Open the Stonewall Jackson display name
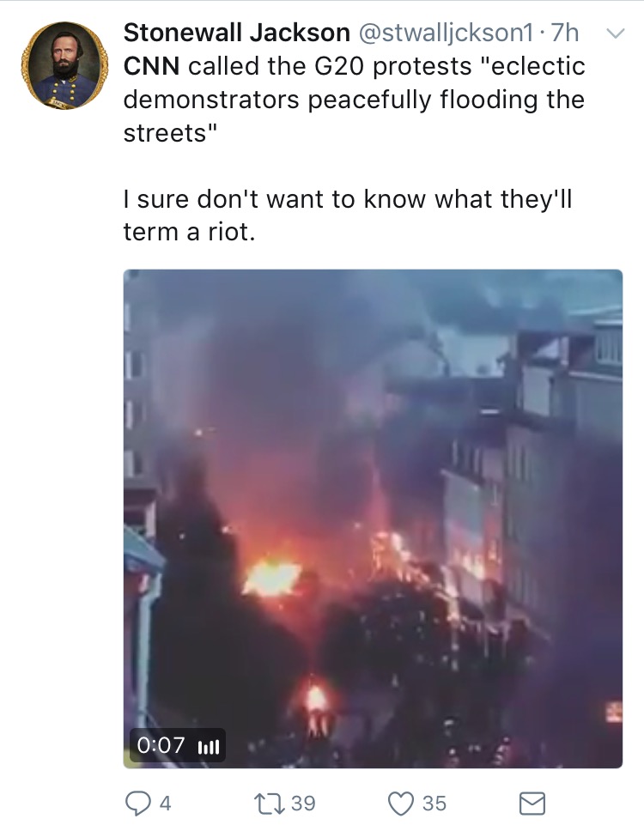Image resolution: width=644 pixels, height=831 pixels. pos(236,33)
